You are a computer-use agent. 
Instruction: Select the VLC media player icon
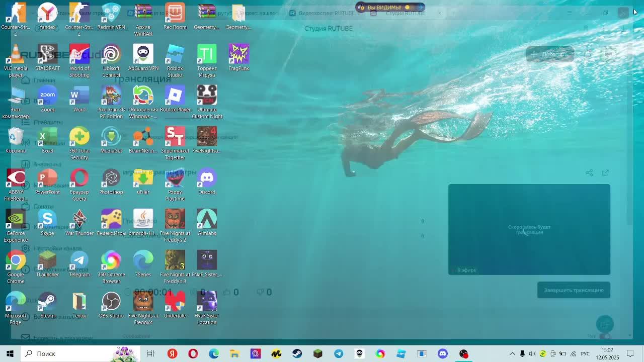[x=16, y=61]
